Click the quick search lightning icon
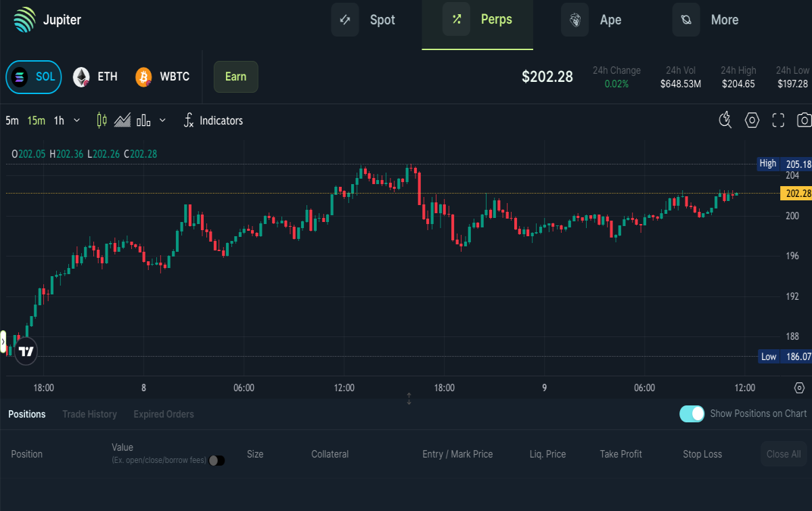This screenshot has height=511, width=812. click(x=725, y=120)
